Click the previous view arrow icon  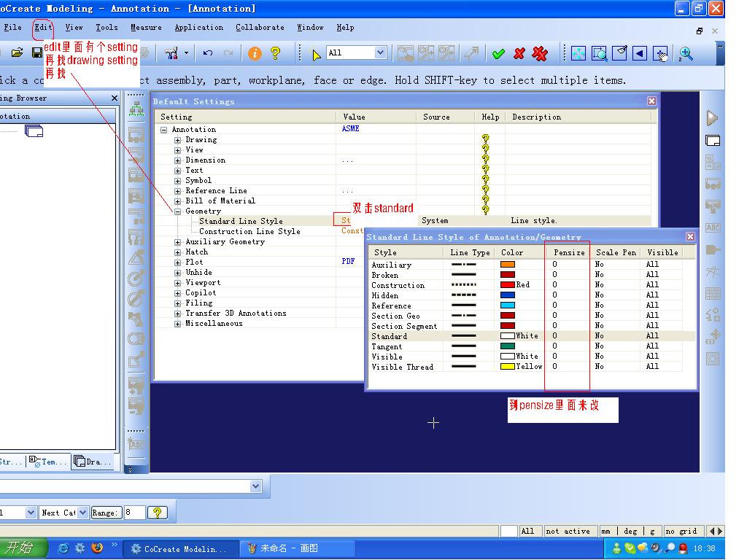639,53
